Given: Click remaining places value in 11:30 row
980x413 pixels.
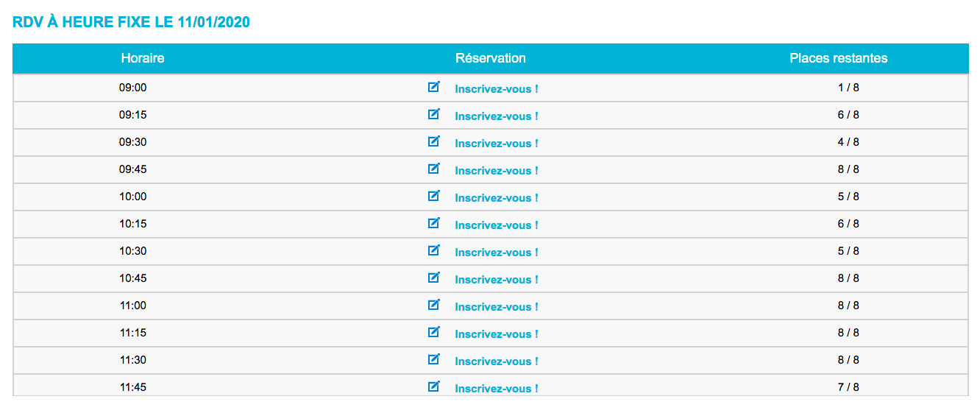Looking at the screenshot, I should point(848,360).
